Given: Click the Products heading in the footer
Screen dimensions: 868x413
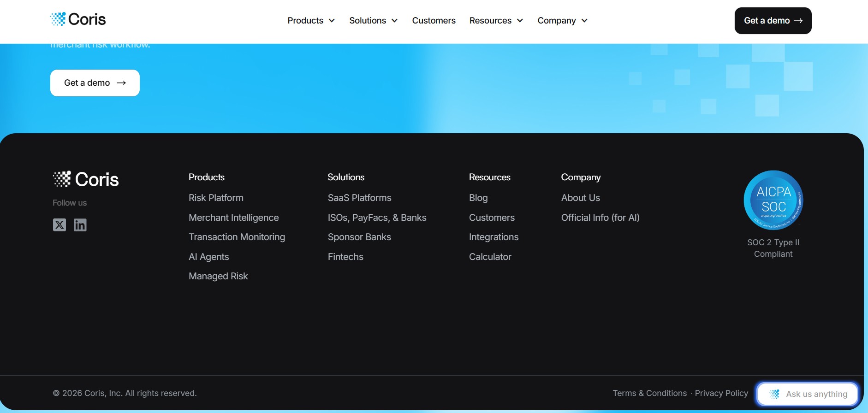Looking at the screenshot, I should click(207, 177).
